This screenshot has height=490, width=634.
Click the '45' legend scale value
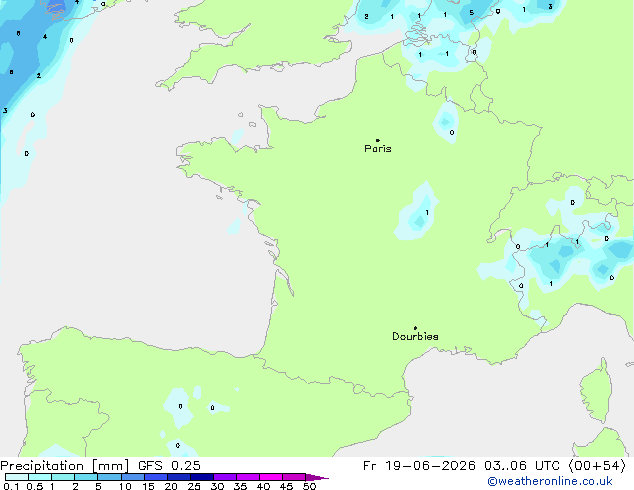286,486
